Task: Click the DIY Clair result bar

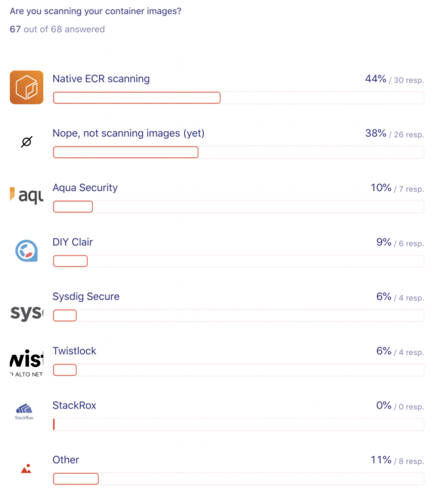Action: pos(239,261)
